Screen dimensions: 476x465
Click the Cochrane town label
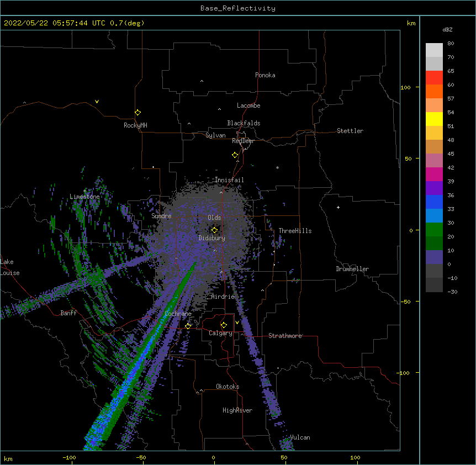tap(178, 314)
